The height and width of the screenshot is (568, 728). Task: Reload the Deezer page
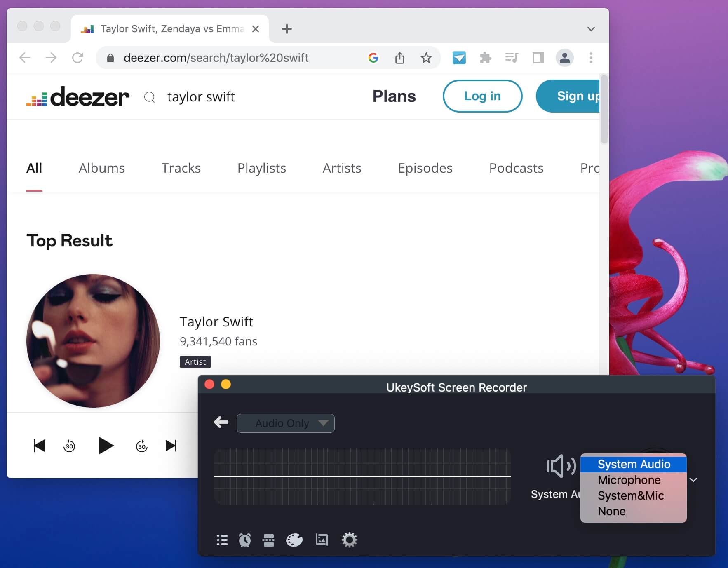77,58
